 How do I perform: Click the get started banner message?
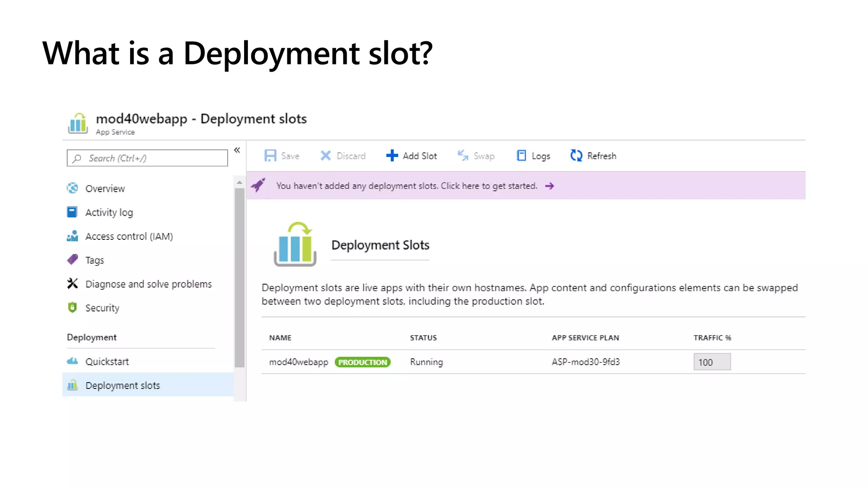pos(406,186)
